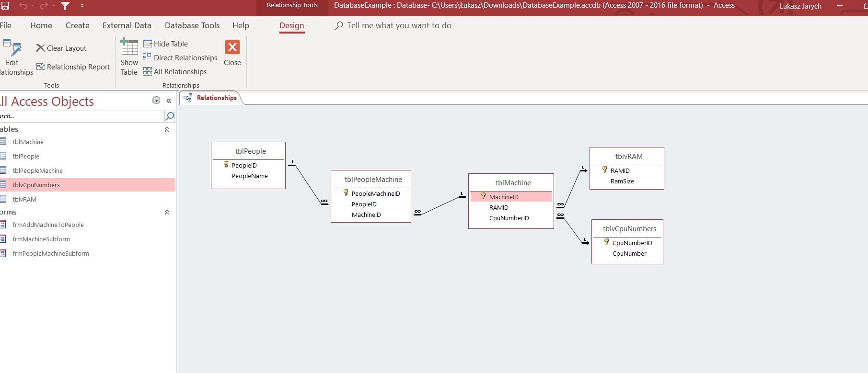Click the key icon next to PeopleID in tblPeople
The height and width of the screenshot is (373, 868).
(x=226, y=165)
